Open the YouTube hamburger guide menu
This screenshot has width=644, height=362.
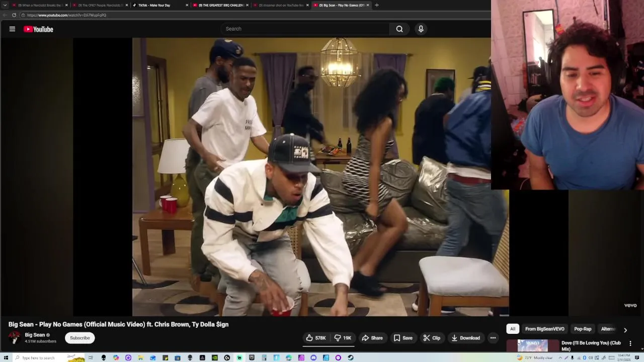12,29
